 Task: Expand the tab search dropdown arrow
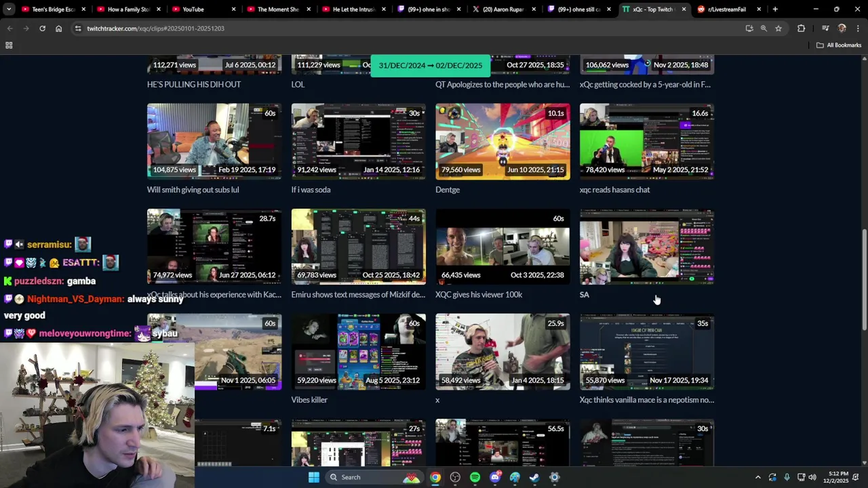coord(9,9)
